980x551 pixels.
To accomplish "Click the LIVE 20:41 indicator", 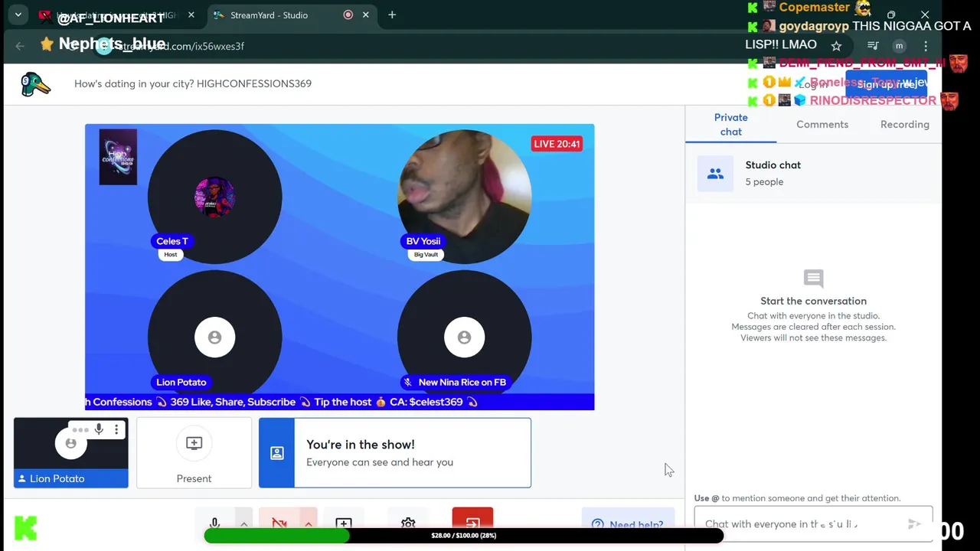I will (557, 144).
